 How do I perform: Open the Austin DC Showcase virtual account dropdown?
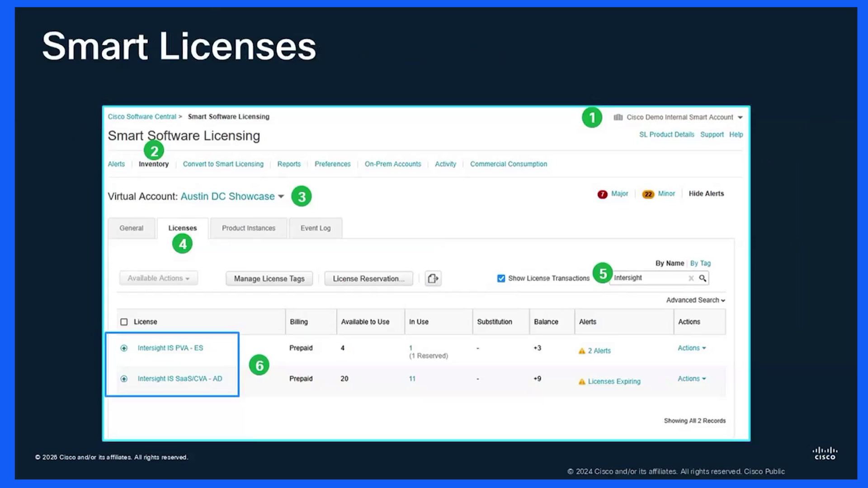232,197
